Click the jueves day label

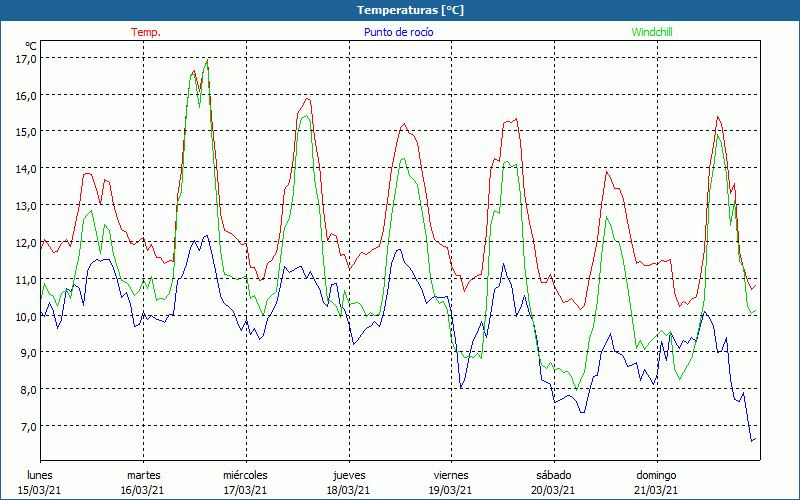pyautogui.click(x=349, y=475)
